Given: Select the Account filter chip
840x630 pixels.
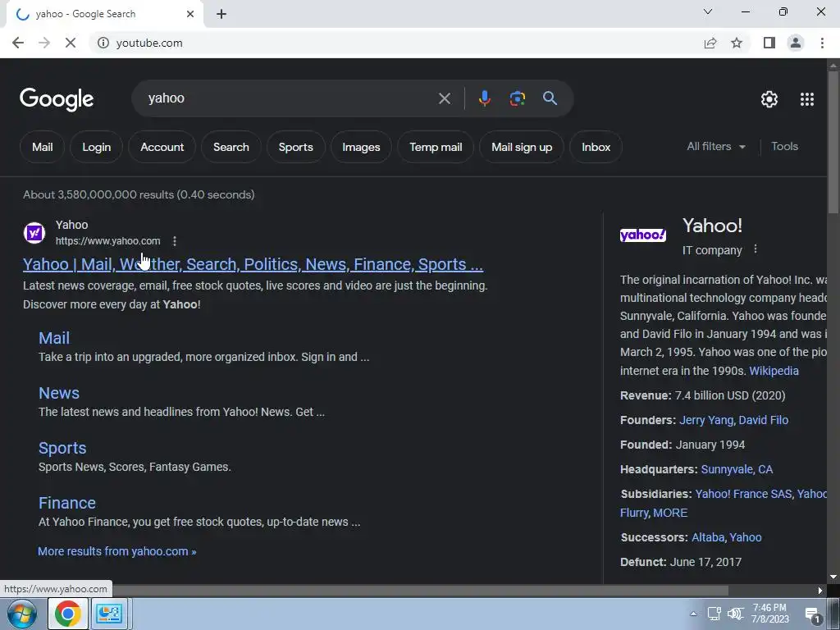Looking at the screenshot, I should click(x=162, y=147).
